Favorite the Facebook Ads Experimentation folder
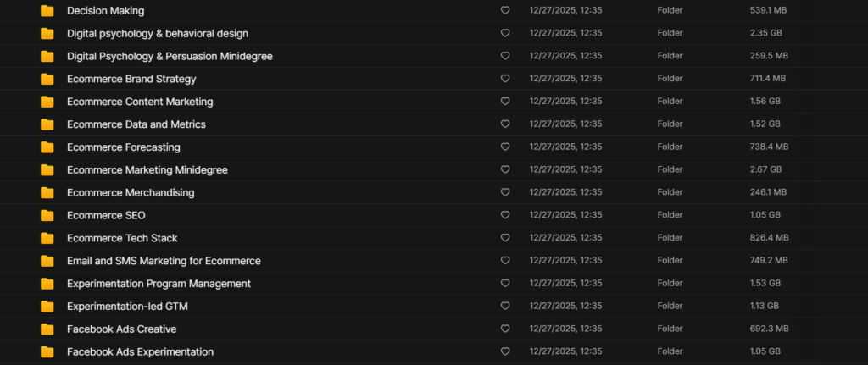The width and height of the screenshot is (868, 365). pos(505,351)
